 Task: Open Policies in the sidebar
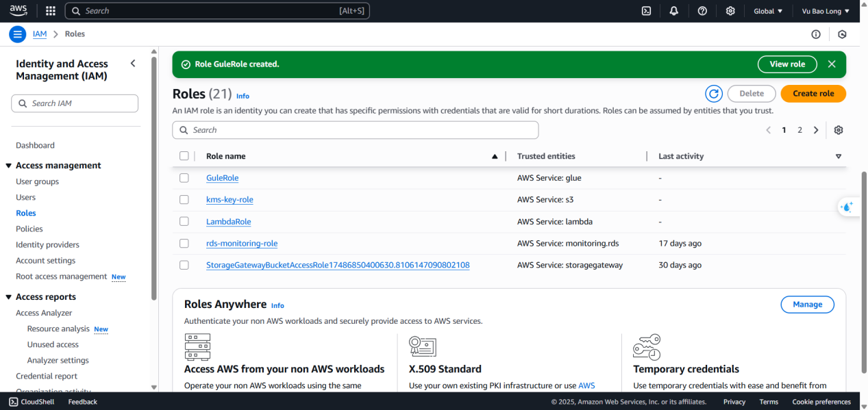29,229
